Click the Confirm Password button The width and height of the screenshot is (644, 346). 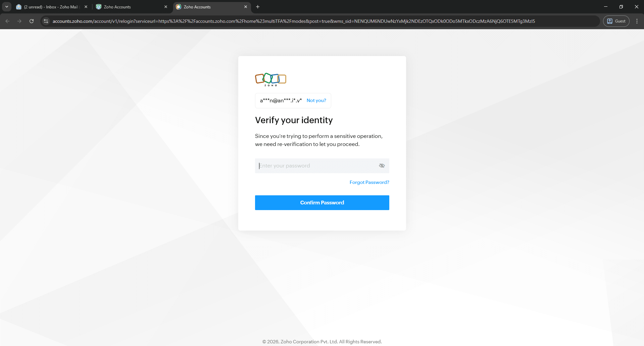322,203
